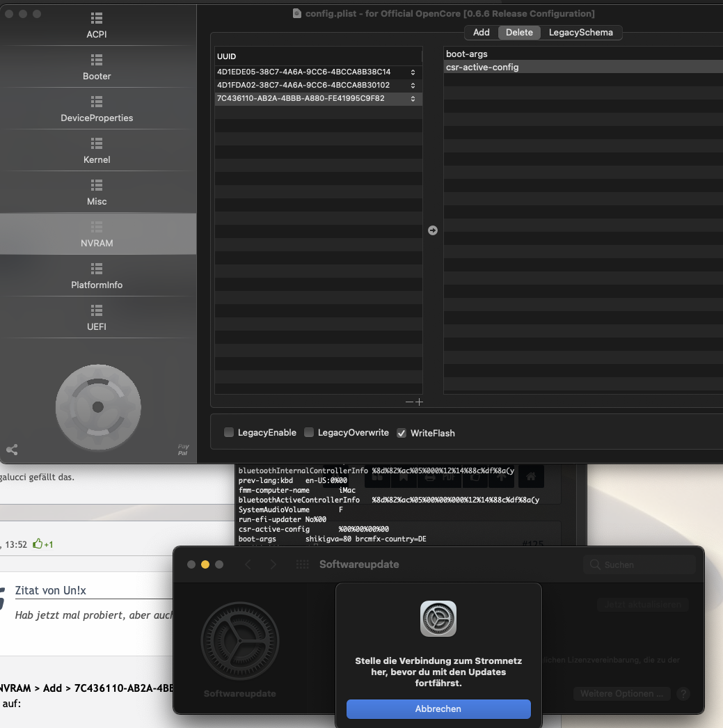Viewport: 723px width, 728px height.
Task: Open the UEFI section in sidebar
Action: (x=97, y=318)
